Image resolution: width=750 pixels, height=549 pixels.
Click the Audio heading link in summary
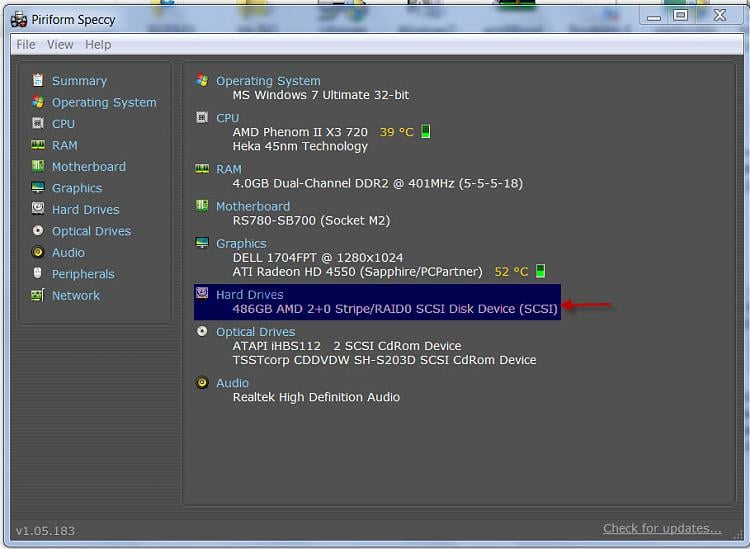click(232, 383)
